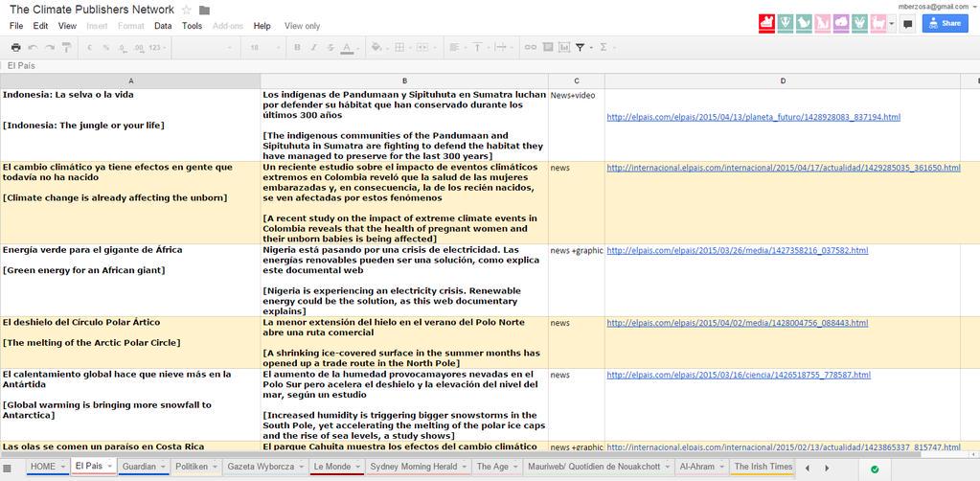Open the Data menu
This screenshot has height=481, width=980.
coord(163,26)
